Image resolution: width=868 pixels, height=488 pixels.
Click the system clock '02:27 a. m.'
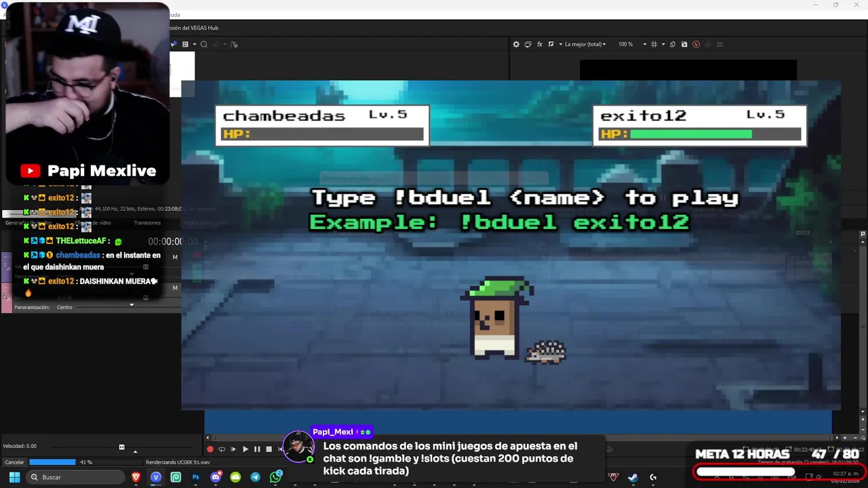click(846, 473)
